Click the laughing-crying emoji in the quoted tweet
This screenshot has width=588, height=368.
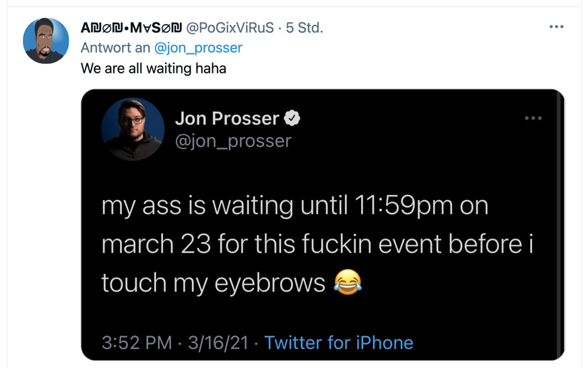coord(348,282)
